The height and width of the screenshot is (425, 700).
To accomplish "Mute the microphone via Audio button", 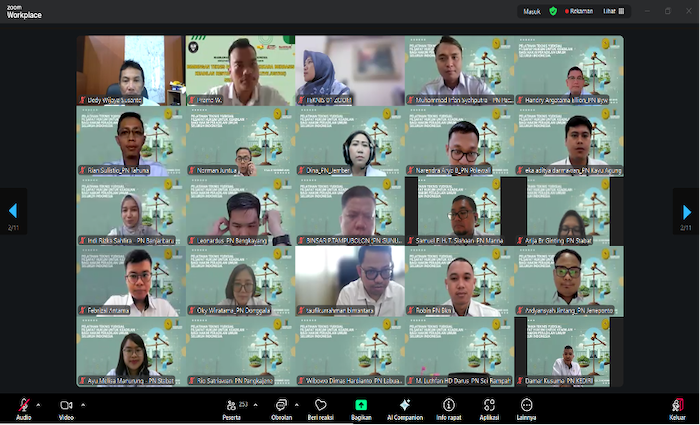I will click(x=22, y=405).
